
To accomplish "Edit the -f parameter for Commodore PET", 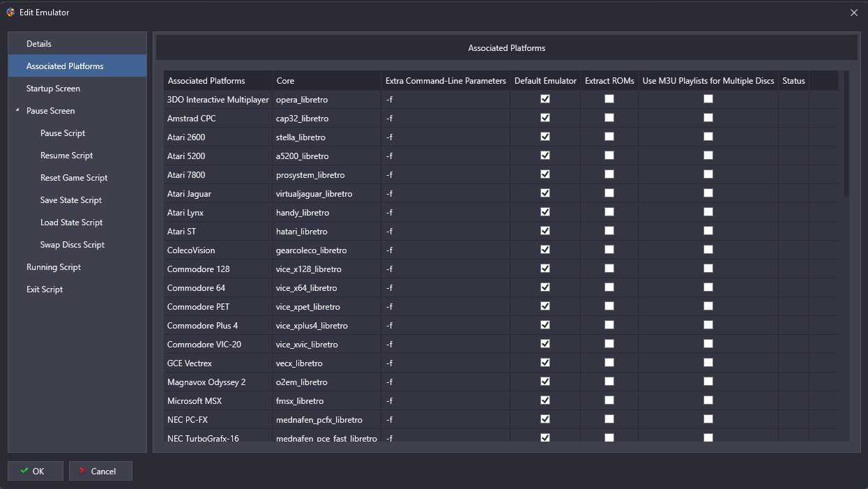I will 446,307.
